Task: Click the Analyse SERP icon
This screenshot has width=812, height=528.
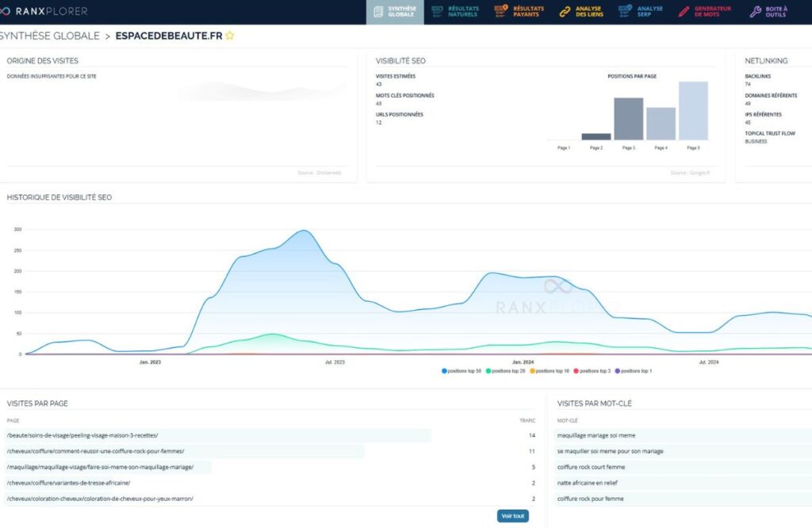Action: 625,11
